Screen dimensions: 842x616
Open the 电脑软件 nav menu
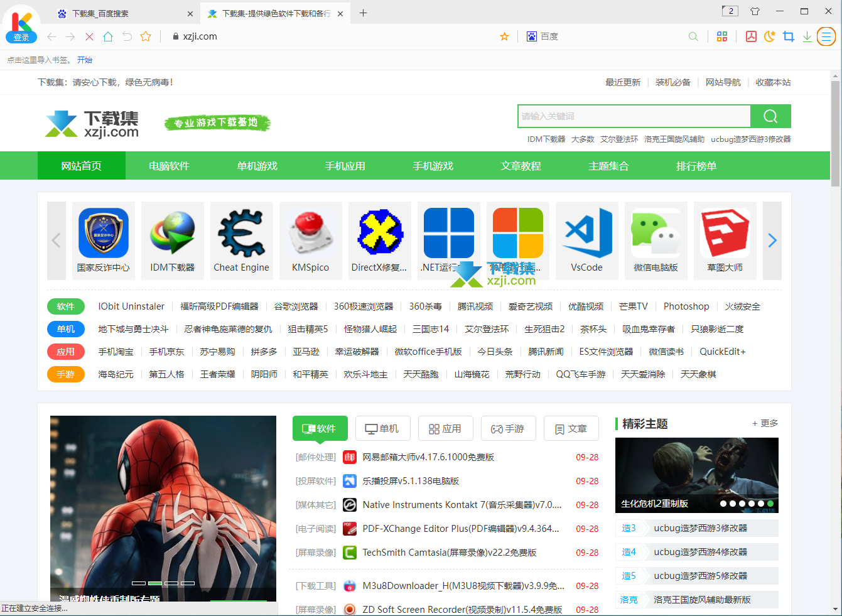[169, 166]
